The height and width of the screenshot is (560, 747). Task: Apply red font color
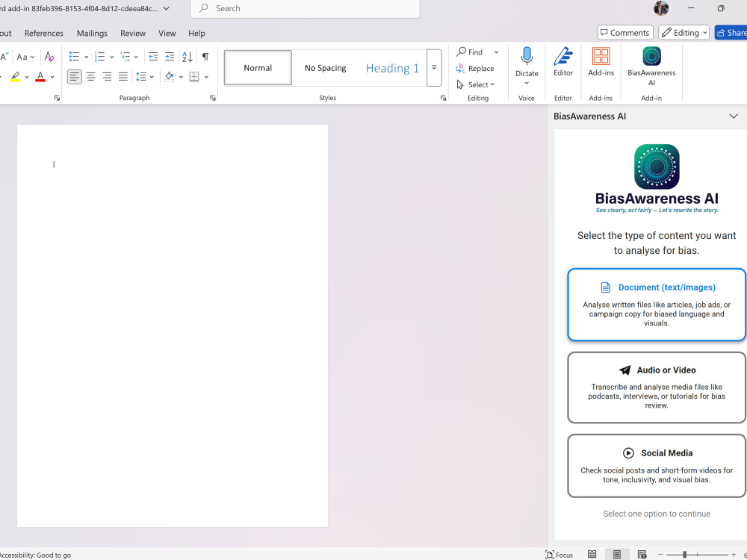40,76
